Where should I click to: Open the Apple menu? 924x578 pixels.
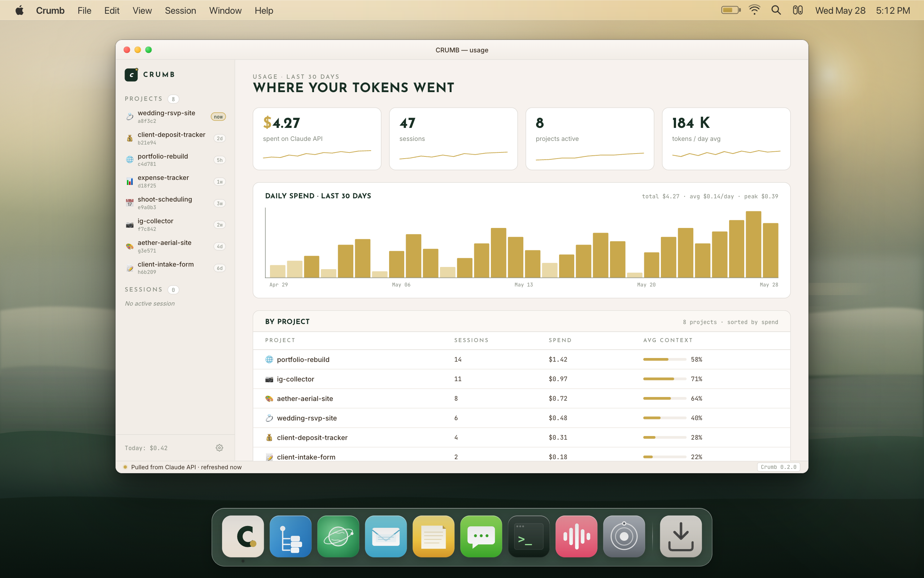[x=19, y=10]
